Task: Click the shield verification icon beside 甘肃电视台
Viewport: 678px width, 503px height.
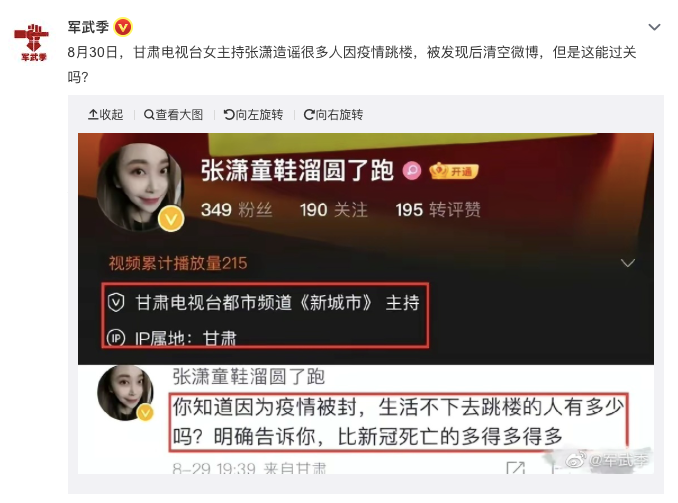Action: click(x=116, y=302)
